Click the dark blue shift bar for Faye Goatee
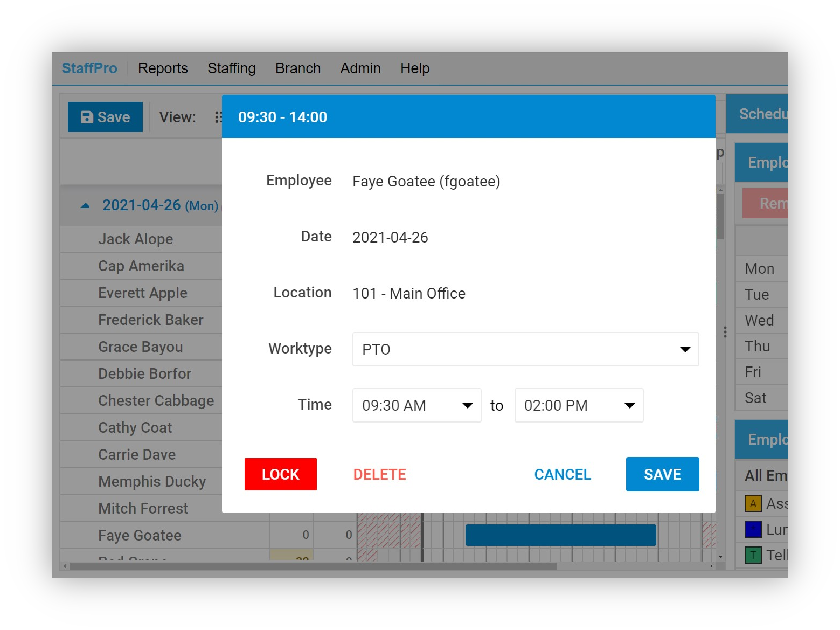Screen dimensions: 840x630 (560, 535)
